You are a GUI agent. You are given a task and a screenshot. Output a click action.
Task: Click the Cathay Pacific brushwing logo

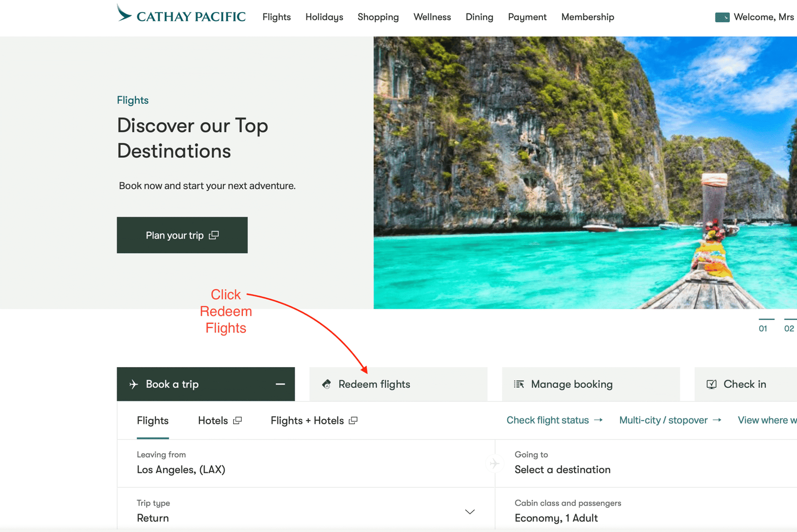[x=124, y=13]
